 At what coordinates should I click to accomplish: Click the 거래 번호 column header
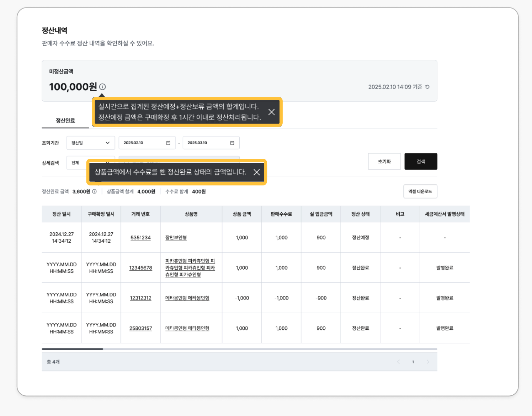click(140, 214)
